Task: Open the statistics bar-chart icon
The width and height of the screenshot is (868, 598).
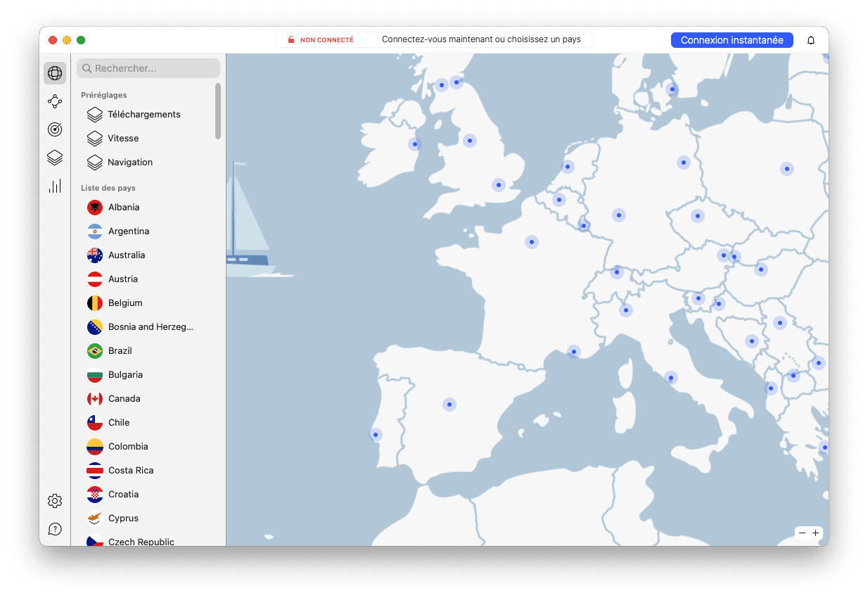Action: 55,186
